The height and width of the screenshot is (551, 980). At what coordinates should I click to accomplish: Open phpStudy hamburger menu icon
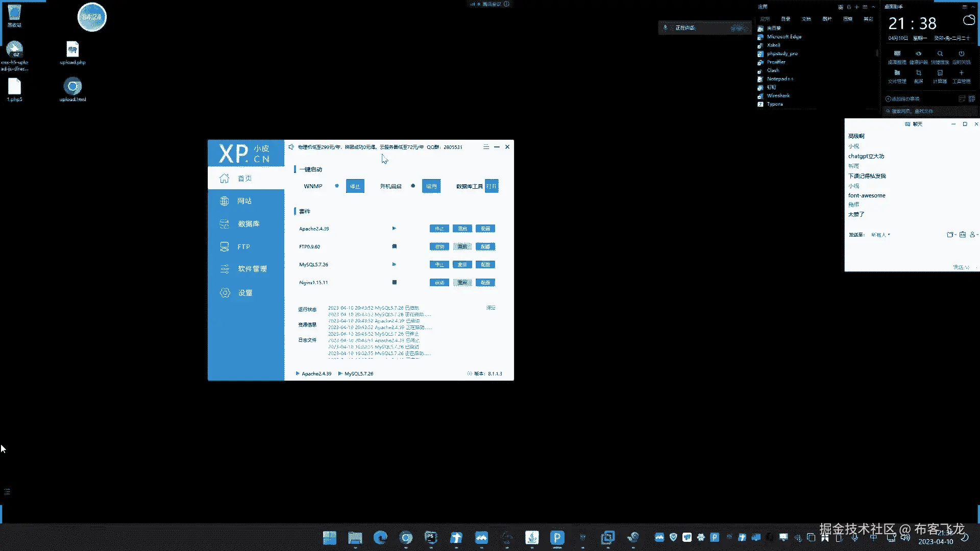coord(486,147)
